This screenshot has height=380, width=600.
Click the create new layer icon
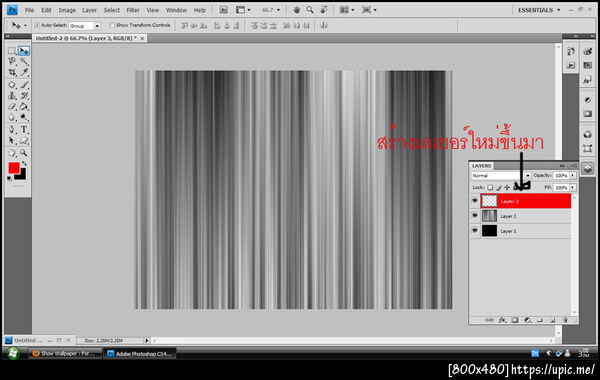552,320
